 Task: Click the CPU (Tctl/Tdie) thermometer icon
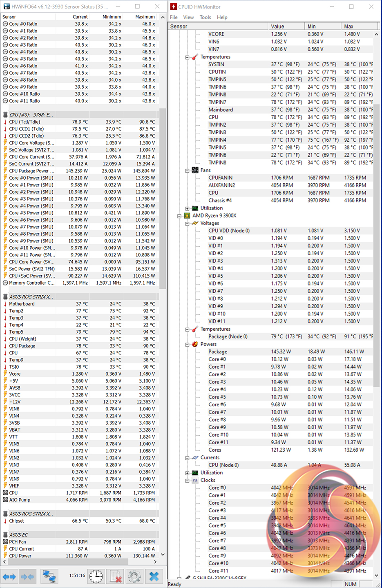(5, 122)
